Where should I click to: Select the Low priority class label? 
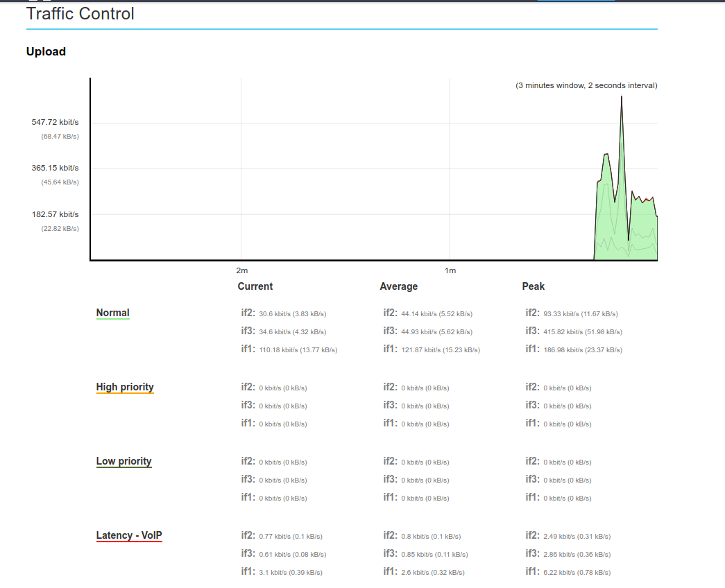click(123, 461)
